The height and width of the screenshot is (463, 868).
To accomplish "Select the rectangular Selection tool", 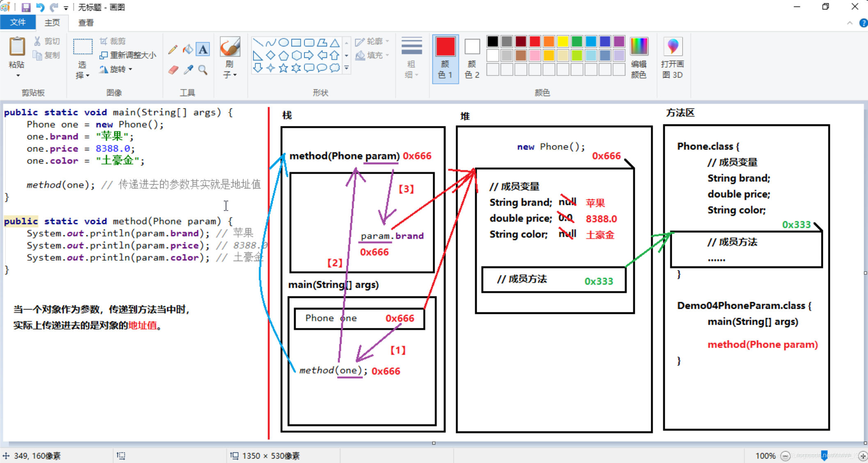I will (83, 46).
